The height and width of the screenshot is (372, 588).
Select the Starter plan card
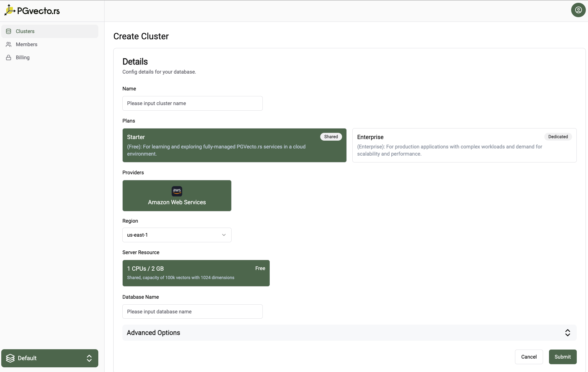point(234,145)
